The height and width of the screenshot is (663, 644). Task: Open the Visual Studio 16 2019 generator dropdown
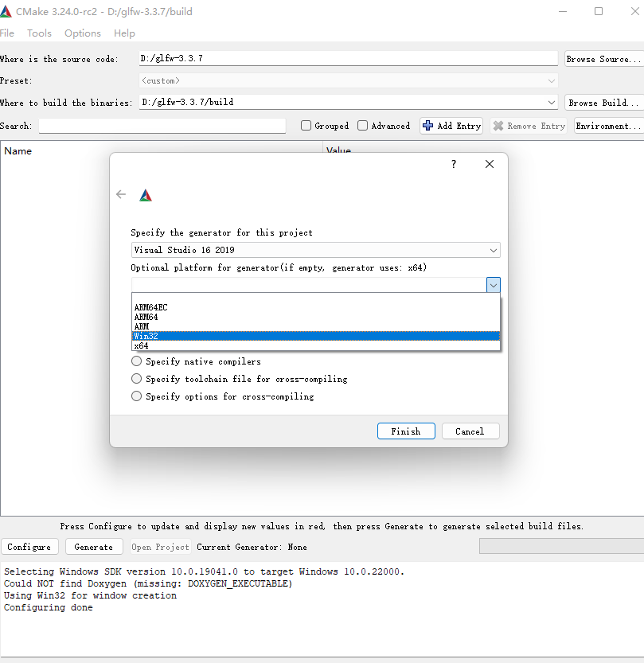[315, 250]
